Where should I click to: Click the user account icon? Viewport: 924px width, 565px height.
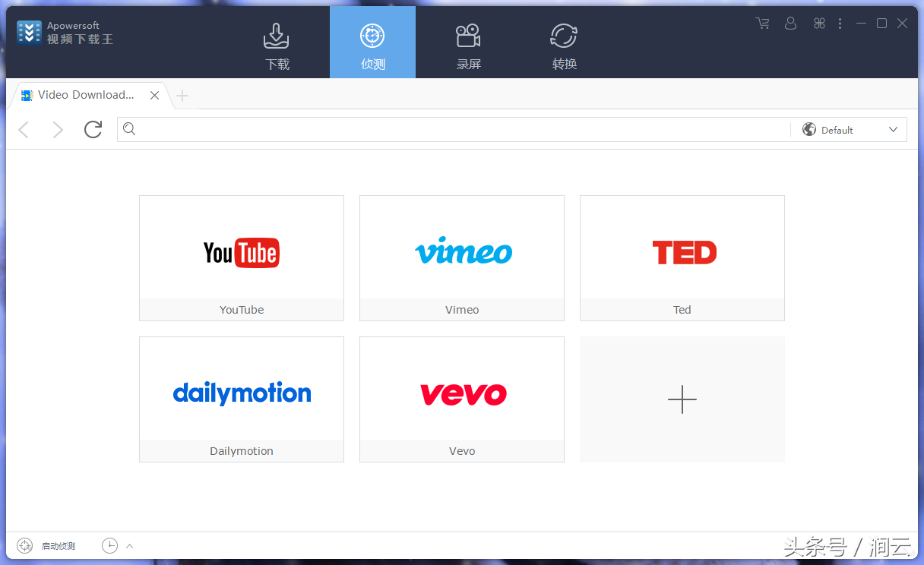coord(790,24)
